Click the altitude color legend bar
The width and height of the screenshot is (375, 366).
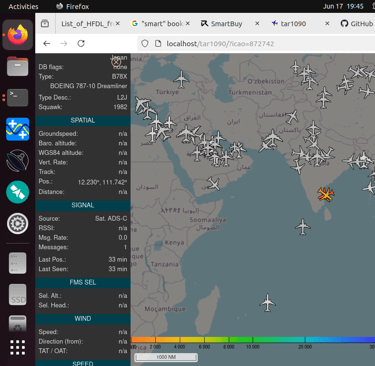pos(253,340)
